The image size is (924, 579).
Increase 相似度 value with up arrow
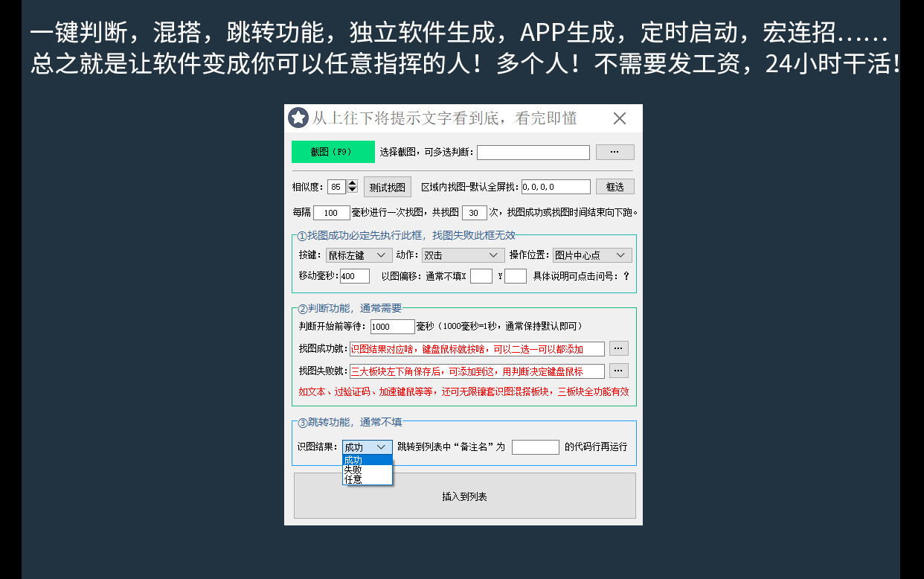point(353,183)
